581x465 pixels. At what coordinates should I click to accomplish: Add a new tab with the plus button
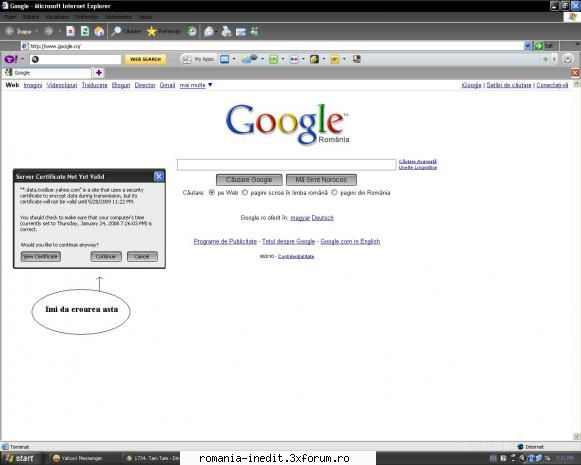(x=99, y=73)
